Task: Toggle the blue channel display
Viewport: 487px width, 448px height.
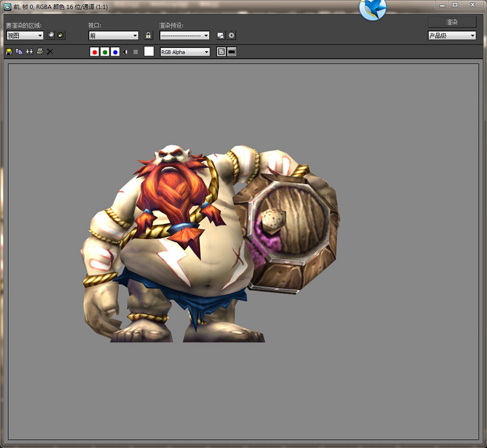Action: (x=116, y=52)
